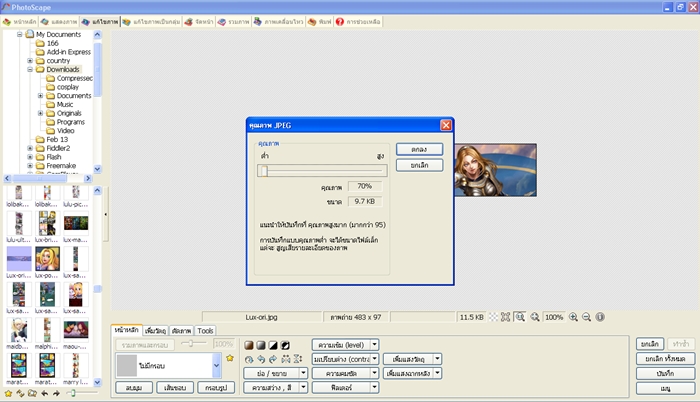Apply the grayscale icon
700x402 pixels.
tap(261, 345)
